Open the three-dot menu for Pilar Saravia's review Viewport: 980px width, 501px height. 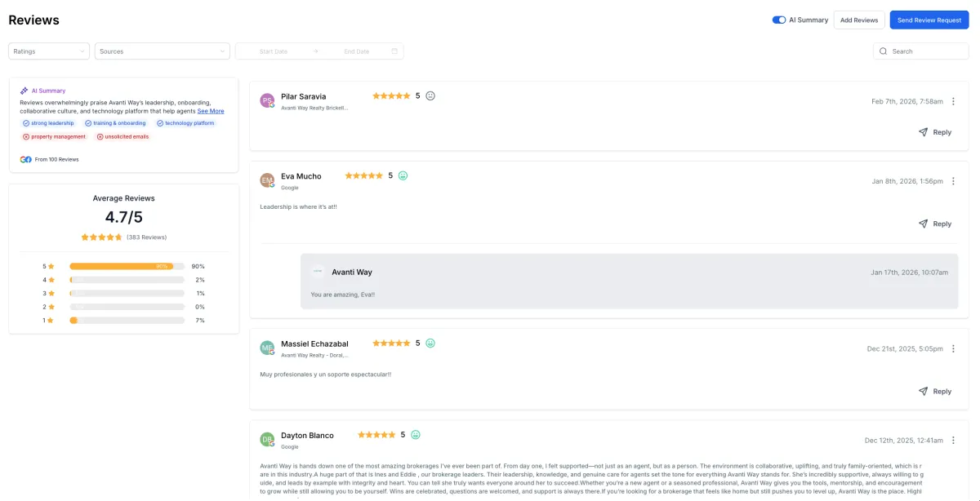tap(953, 101)
